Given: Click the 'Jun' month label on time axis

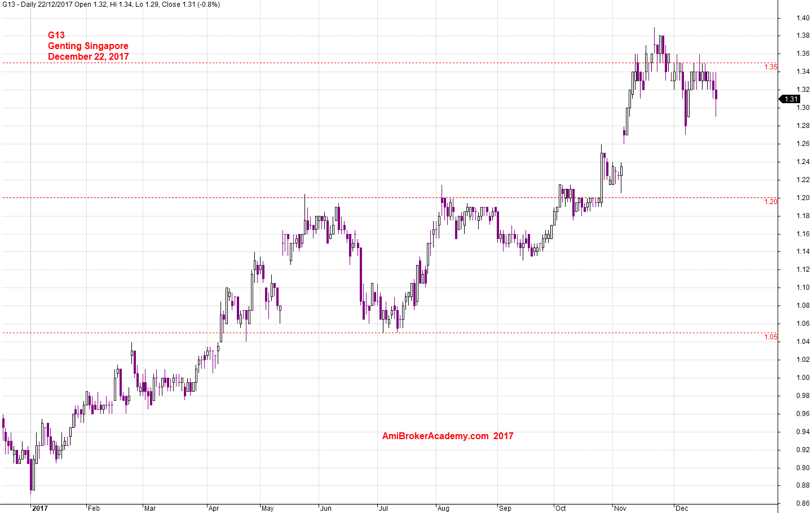Looking at the screenshot, I should tap(326, 508).
